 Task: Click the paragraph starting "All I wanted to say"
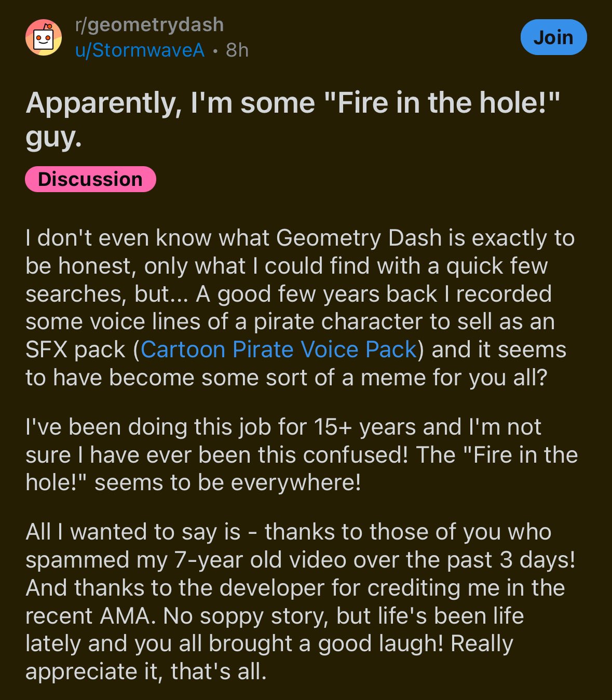click(x=300, y=601)
